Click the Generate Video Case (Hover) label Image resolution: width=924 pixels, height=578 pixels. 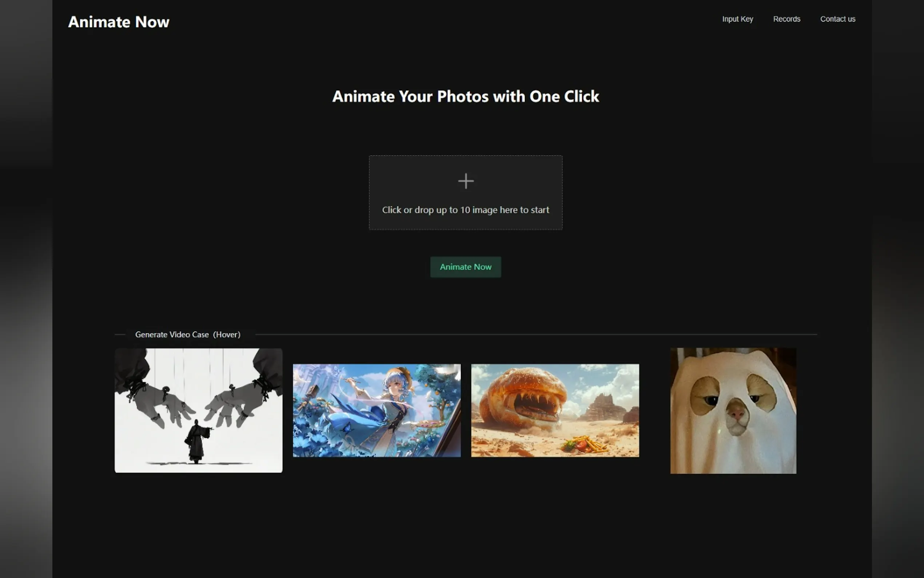[188, 334]
